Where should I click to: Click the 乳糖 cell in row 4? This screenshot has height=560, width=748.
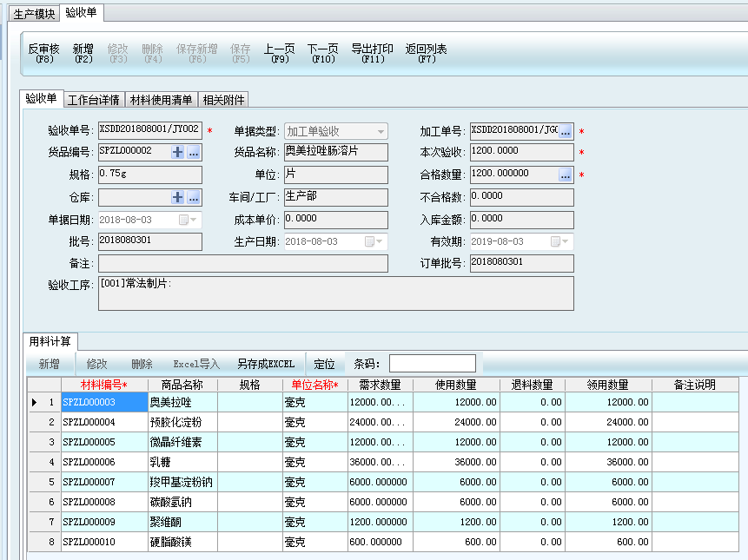[182, 462]
